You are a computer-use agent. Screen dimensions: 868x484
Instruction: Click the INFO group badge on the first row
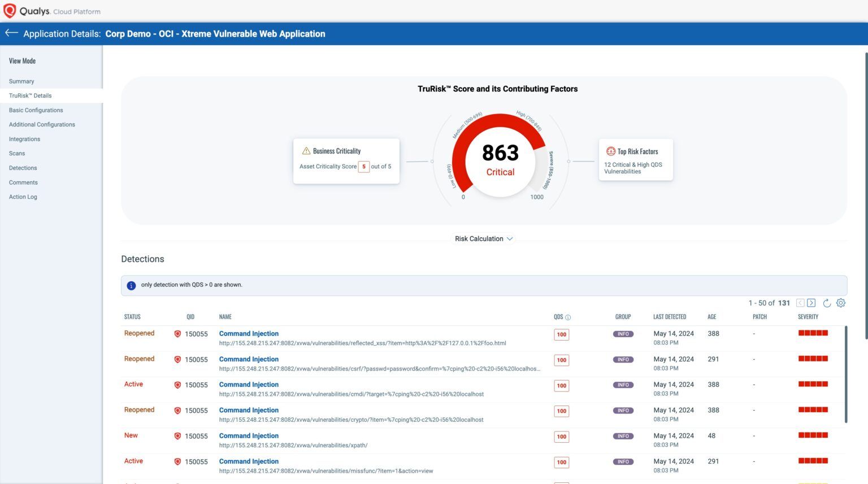(x=623, y=334)
